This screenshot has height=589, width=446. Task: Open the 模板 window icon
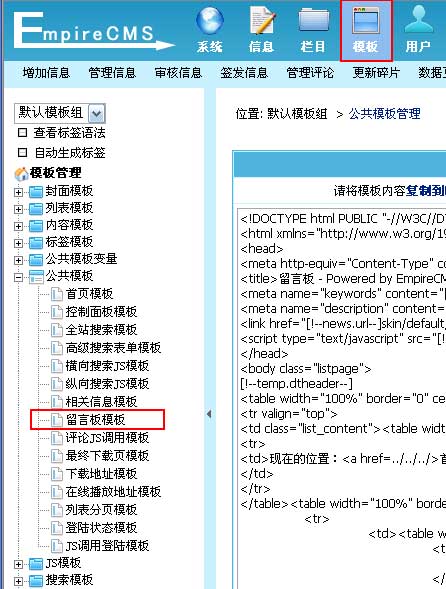click(366, 21)
